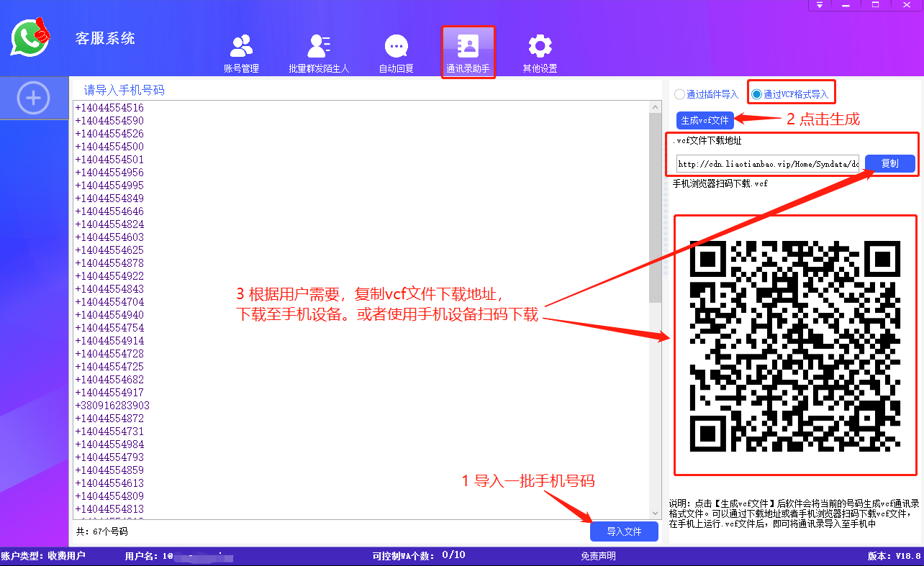924x566 pixels.
Task: Click phone number +14044554516
Action: (109, 108)
